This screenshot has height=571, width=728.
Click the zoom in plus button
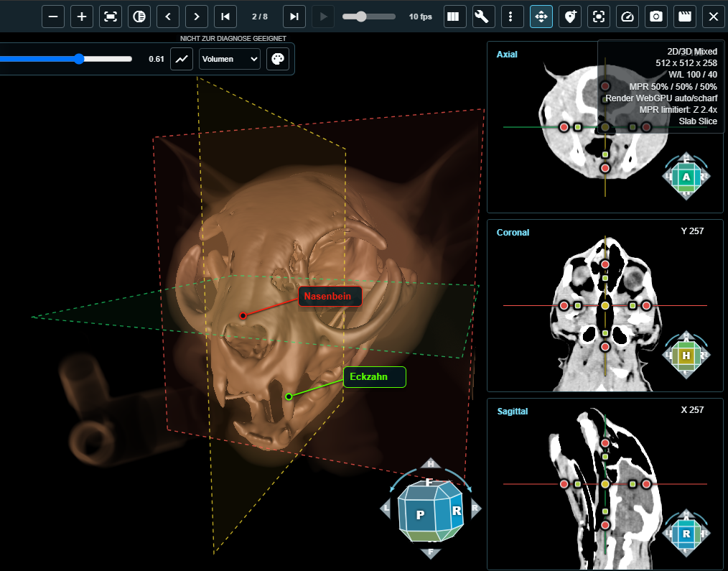tap(82, 17)
